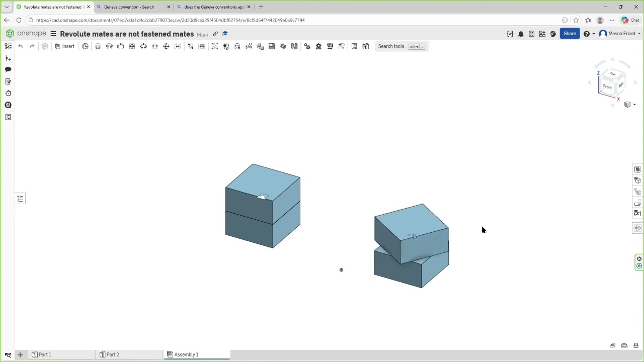Reload the browser page
The image size is (644, 362).
(x=19, y=20)
